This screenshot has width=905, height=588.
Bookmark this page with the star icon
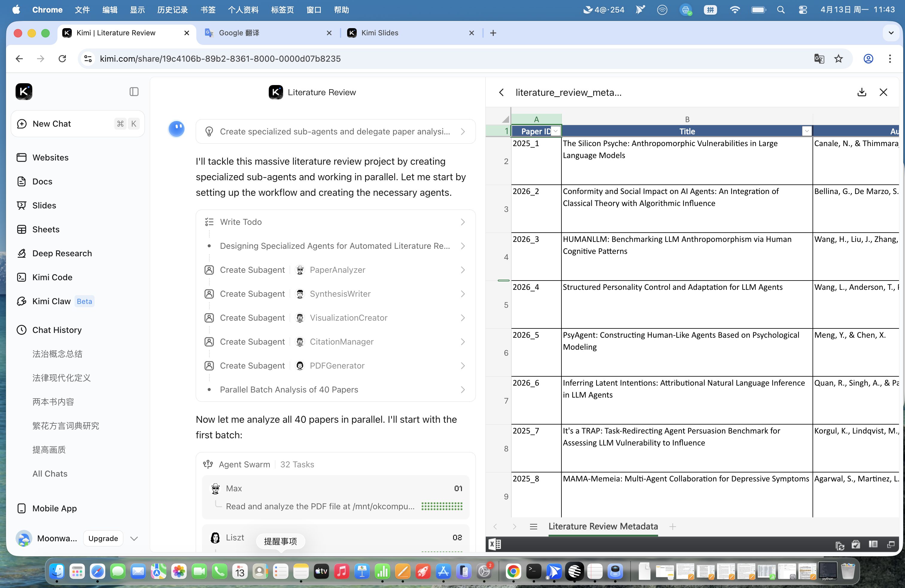click(x=838, y=59)
